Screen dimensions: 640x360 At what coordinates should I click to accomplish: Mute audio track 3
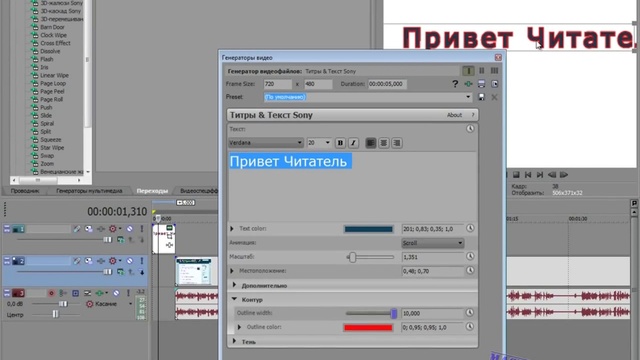(116, 293)
